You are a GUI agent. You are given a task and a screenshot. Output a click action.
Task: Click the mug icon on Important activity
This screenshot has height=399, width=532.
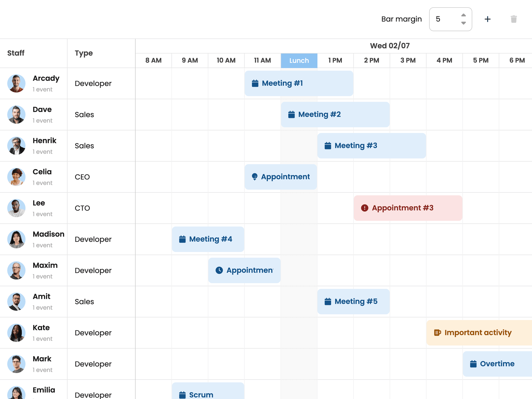tap(438, 332)
